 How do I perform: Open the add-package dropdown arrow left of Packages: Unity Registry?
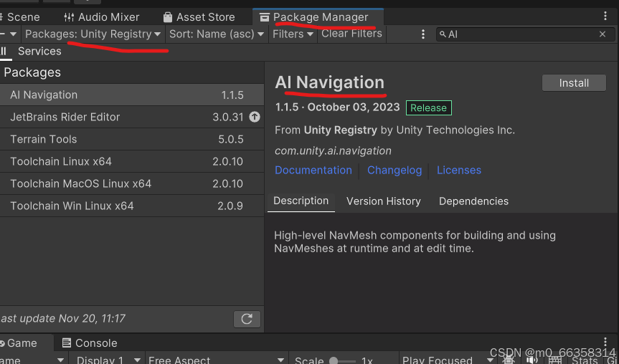(13, 34)
